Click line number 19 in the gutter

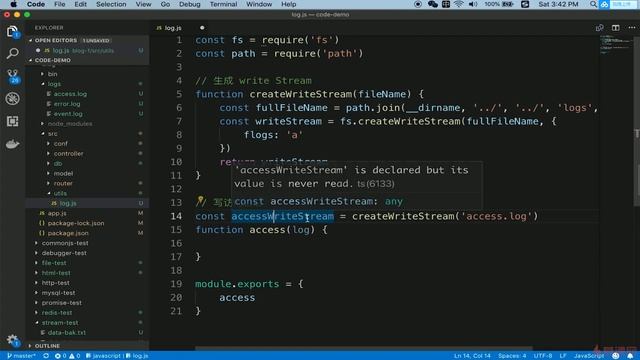click(x=176, y=284)
